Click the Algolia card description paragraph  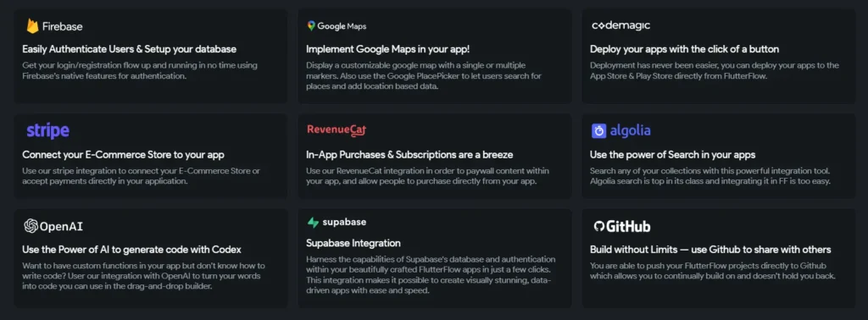click(x=711, y=176)
